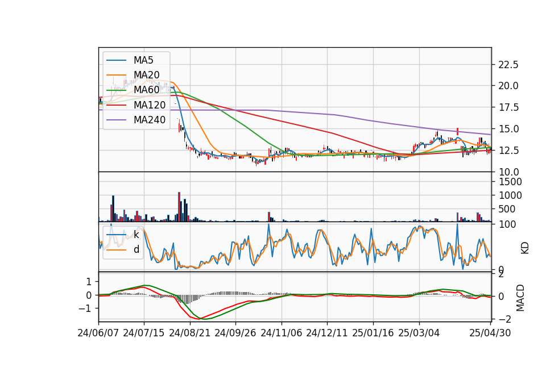Click the 24/09/26 date tick label

(235, 333)
